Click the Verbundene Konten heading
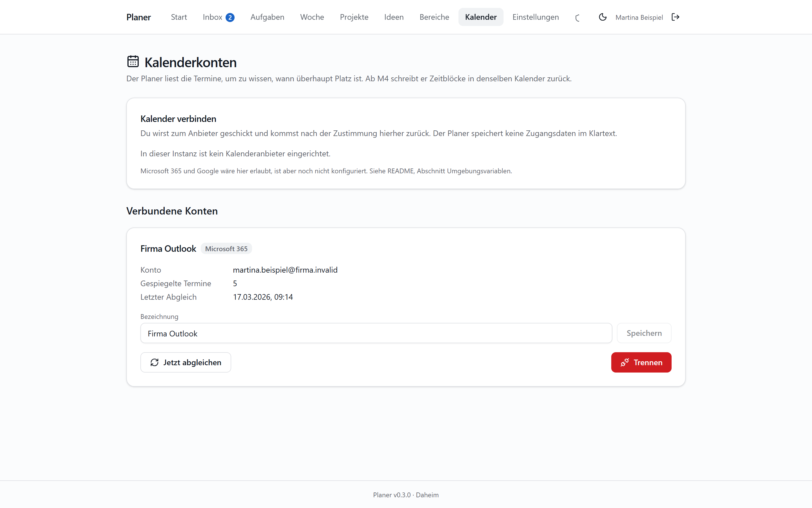Image resolution: width=812 pixels, height=508 pixels. (172, 211)
